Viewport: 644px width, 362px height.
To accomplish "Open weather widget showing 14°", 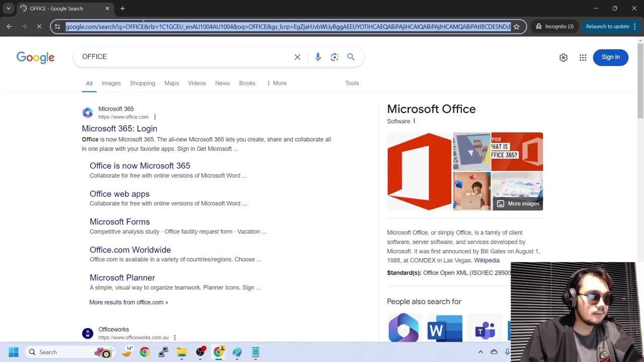I will pos(128,352).
